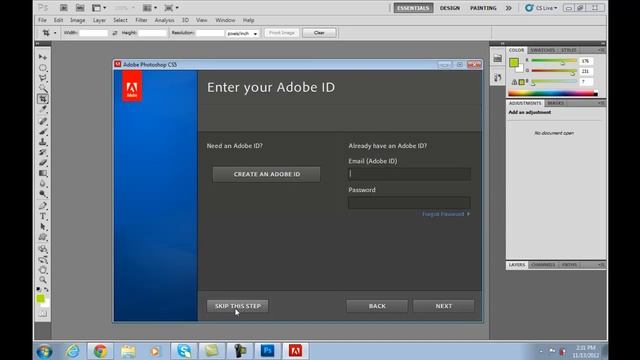Select the Healing Brush tool

point(42,121)
